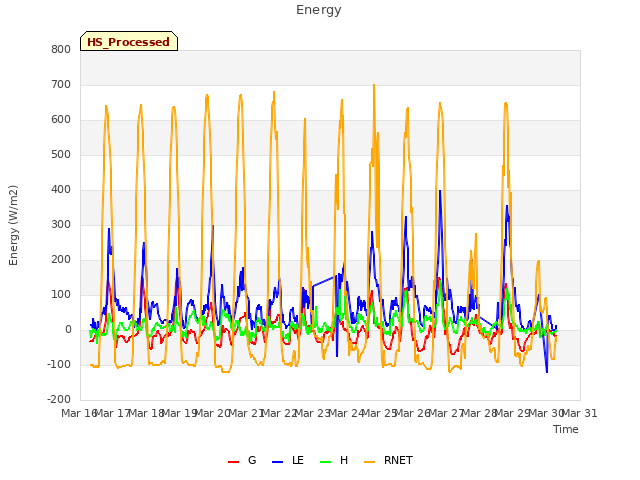Click the 200 y-axis tick label
The image size is (640, 480).
click(x=61, y=260)
